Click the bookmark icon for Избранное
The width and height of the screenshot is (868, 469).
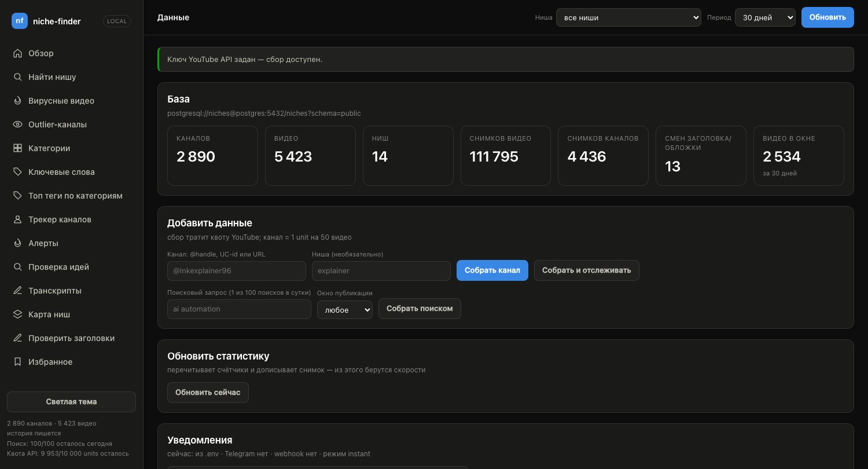17,362
